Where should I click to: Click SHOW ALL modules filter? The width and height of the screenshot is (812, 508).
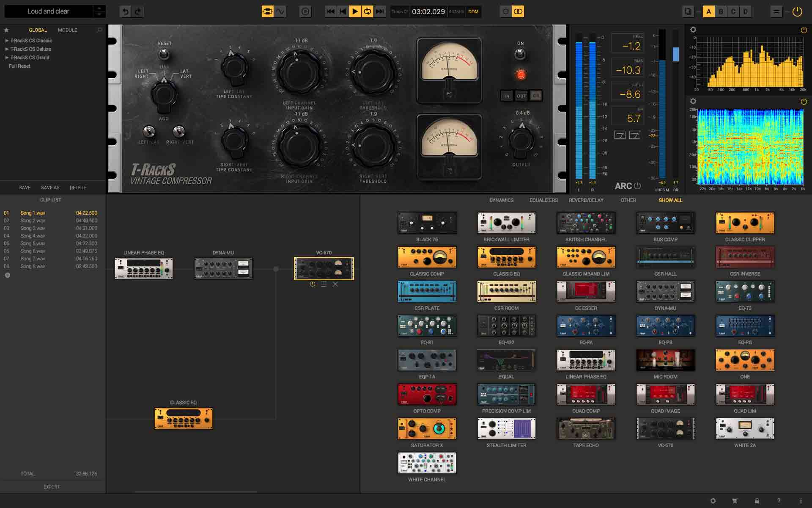[670, 200]
